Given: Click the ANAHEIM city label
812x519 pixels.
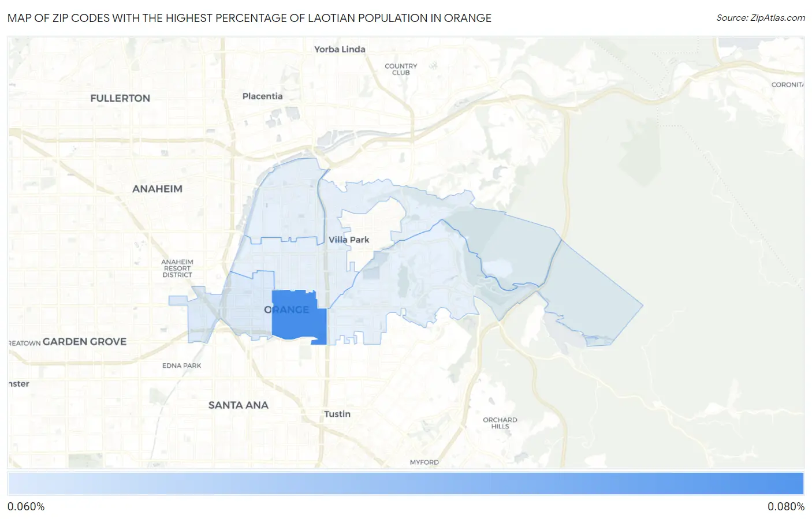Looking at the screenshot, I should 157,189.
